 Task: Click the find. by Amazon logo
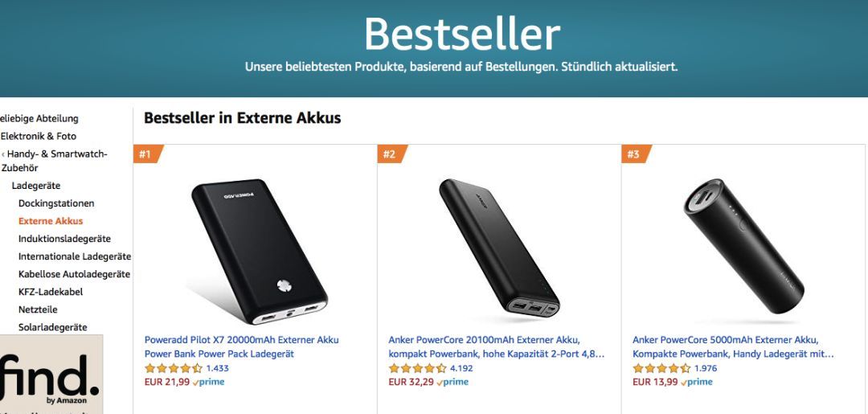click(51, 379)
